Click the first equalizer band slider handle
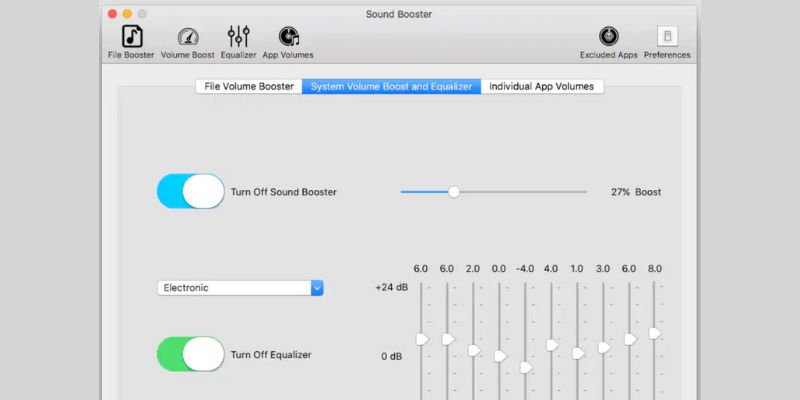The height and width of the screenshot is (400, 800). tap(422, 340)
